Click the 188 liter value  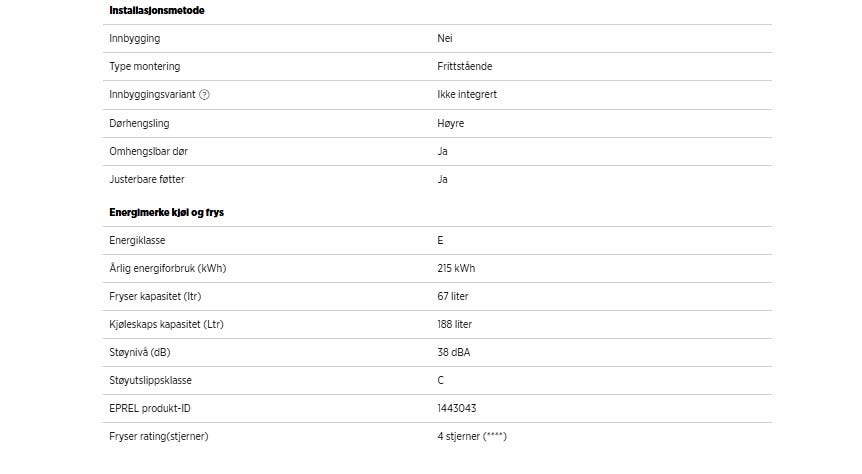pos(455,324)
